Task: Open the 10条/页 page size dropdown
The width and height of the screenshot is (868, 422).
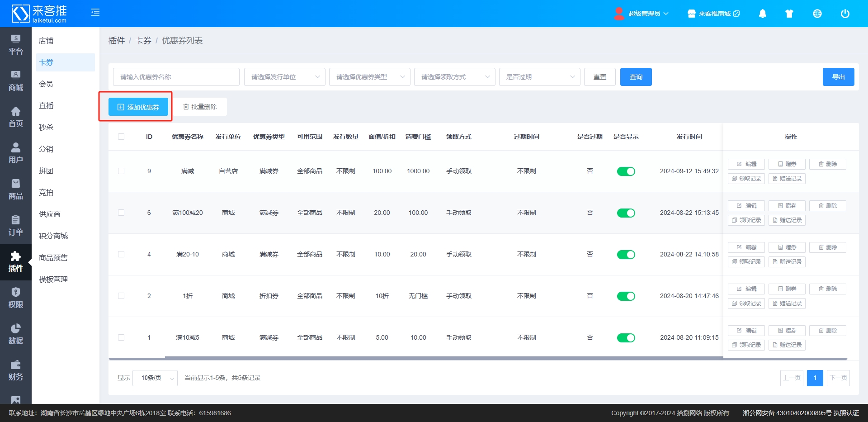Action: click(155, 378)
